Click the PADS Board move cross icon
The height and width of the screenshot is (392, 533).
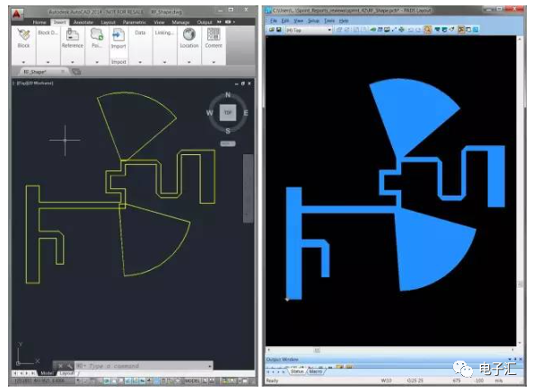[401, 30]
